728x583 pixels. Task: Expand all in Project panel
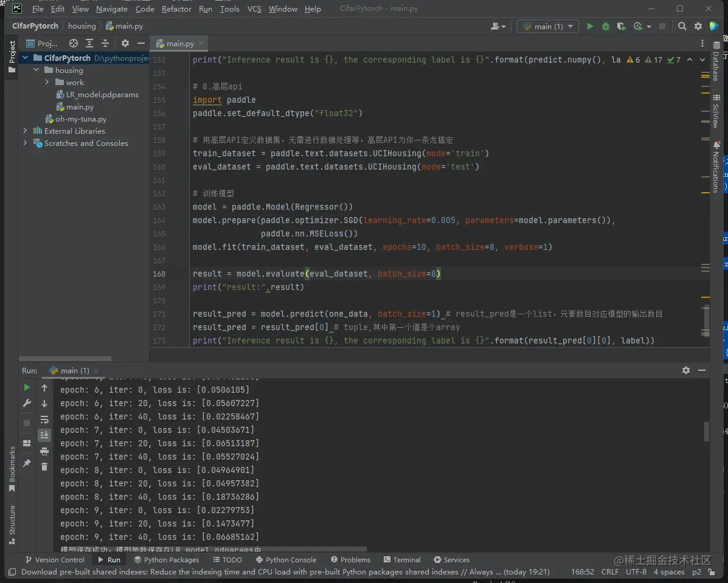pos(89,43)
